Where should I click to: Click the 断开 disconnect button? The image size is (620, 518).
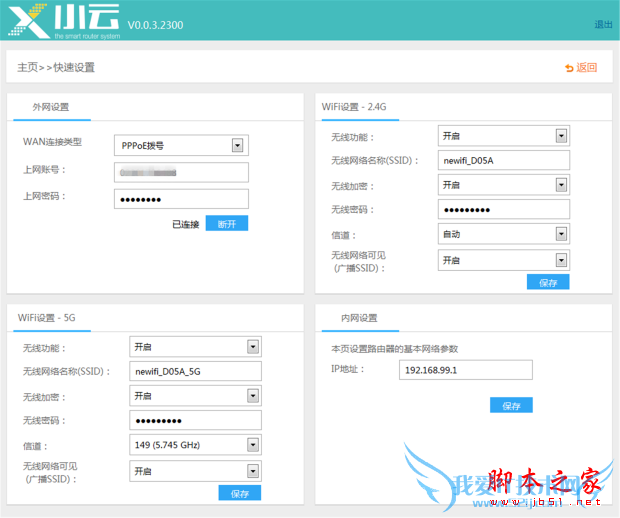click(227, 223)
